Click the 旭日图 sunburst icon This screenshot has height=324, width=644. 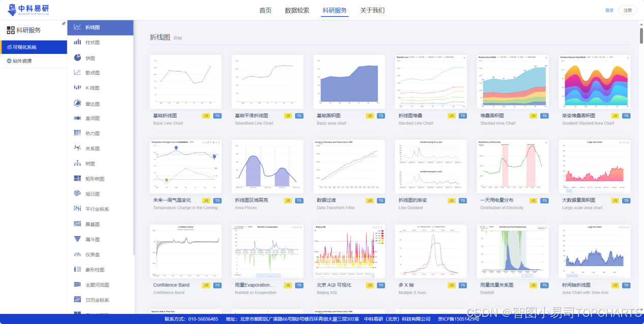77,194
